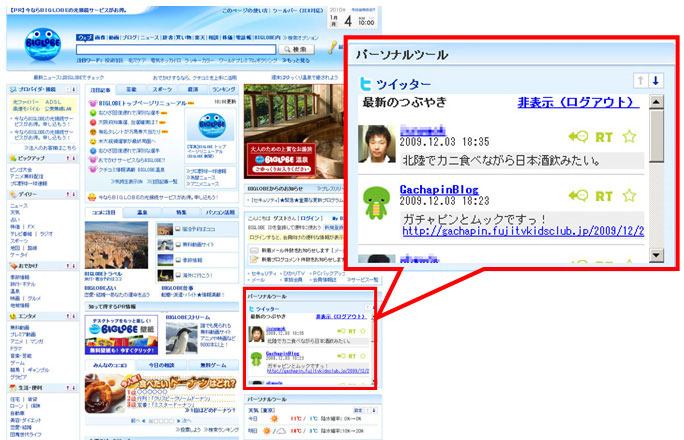Click ログイン link in guest greeting
This screenshot has height=440, width=684.
tap(312, 218)
